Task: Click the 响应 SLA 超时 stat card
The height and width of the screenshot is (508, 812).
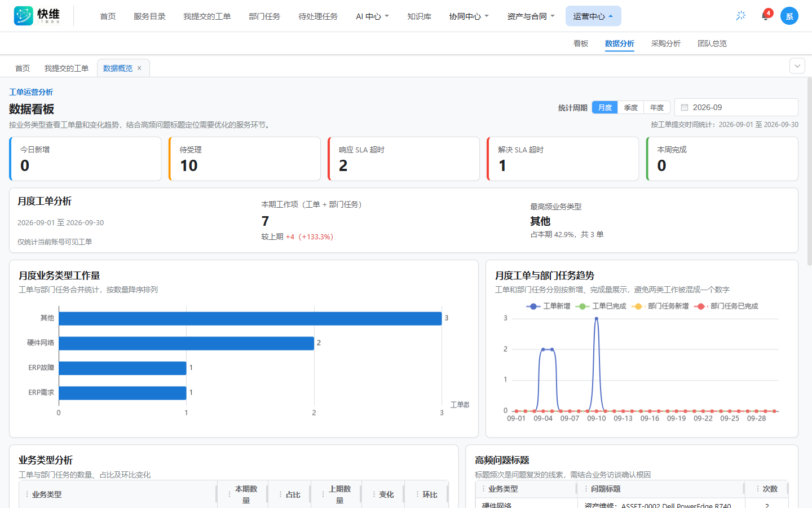Action: [404, 159]
